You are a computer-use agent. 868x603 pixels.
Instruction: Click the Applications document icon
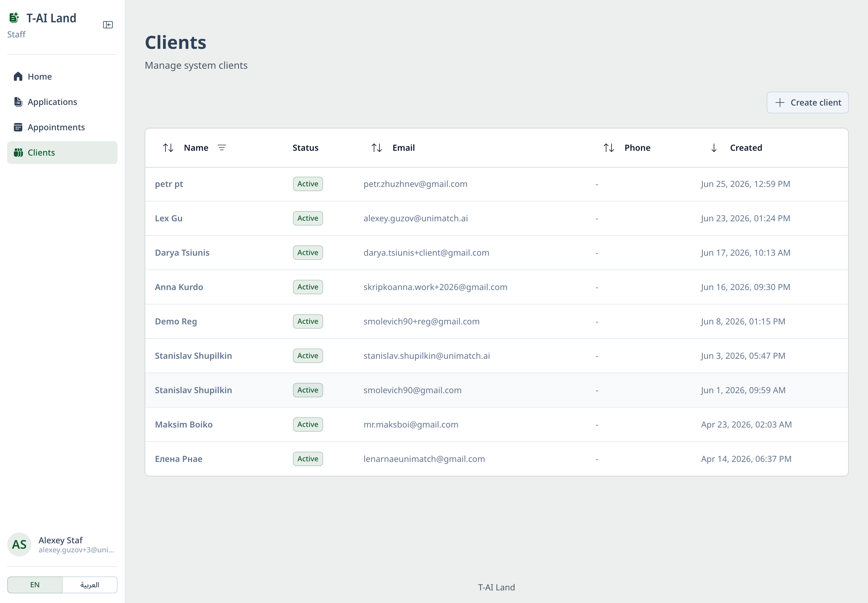(18, 102)
